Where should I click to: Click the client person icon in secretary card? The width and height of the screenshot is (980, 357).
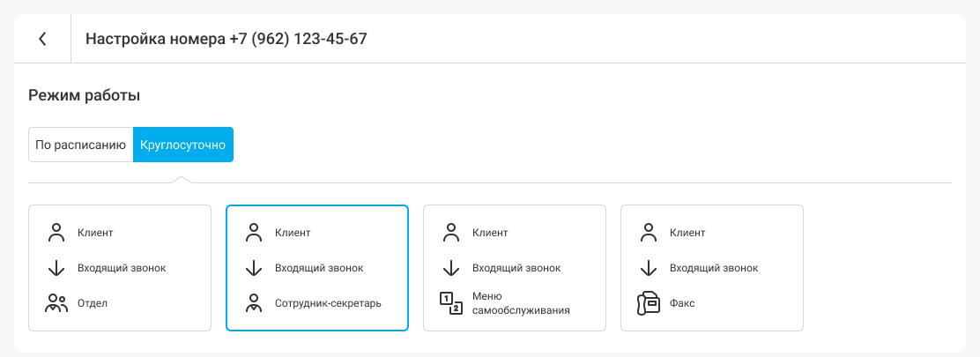pyautogui.click(x=254, y=233)
